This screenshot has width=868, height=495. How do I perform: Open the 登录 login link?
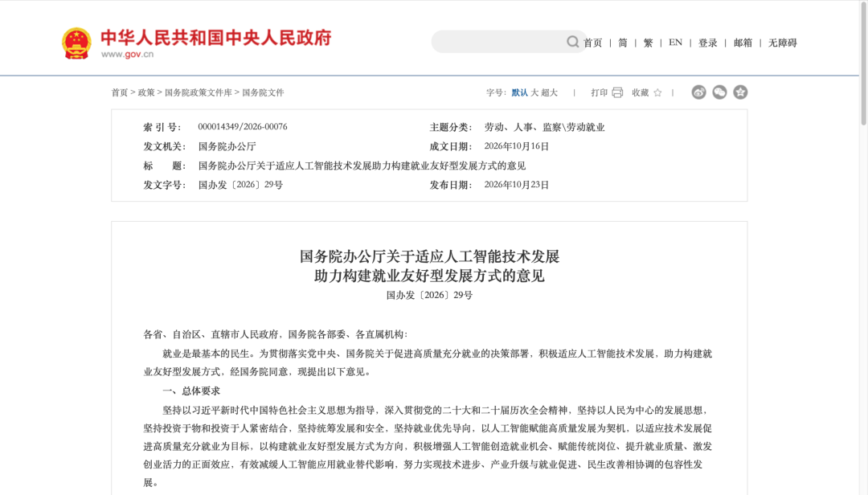tap(707, 43)
